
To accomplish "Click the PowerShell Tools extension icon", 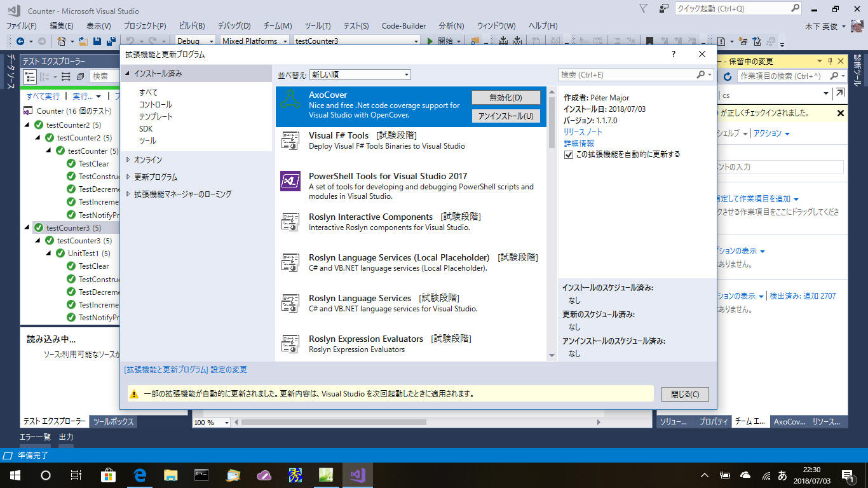I will pyautogui.click(x=290, y=181).
